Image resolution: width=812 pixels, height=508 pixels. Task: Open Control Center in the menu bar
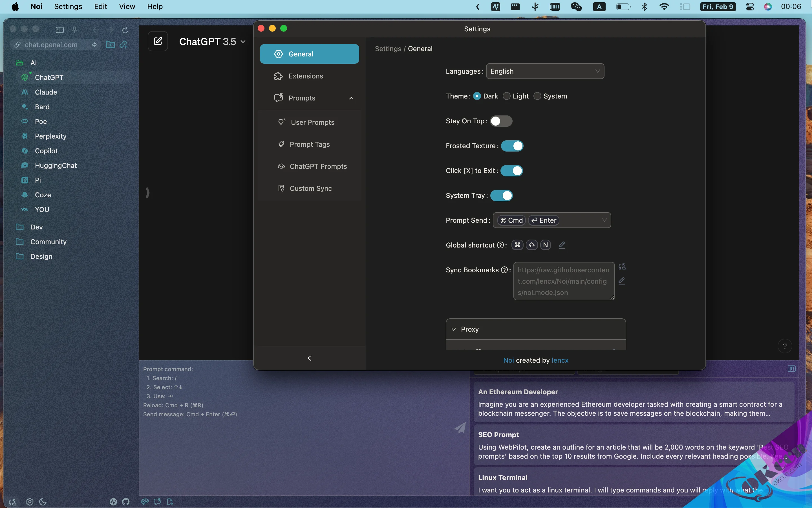(750, 7)
